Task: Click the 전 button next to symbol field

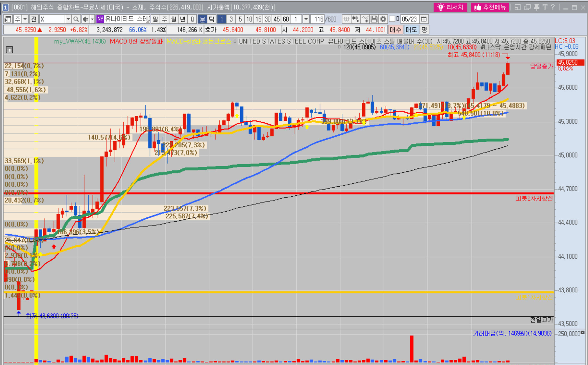Action: click(34, 19)
